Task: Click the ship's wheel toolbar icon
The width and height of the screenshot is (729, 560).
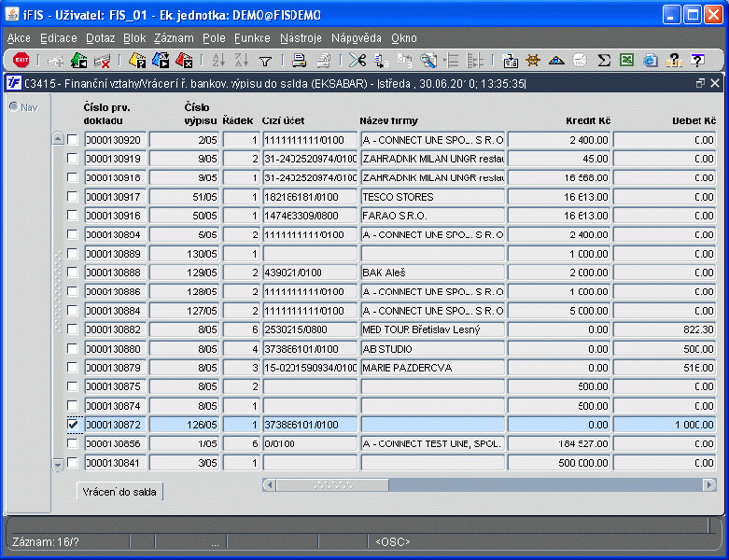Action: [533, 61]
